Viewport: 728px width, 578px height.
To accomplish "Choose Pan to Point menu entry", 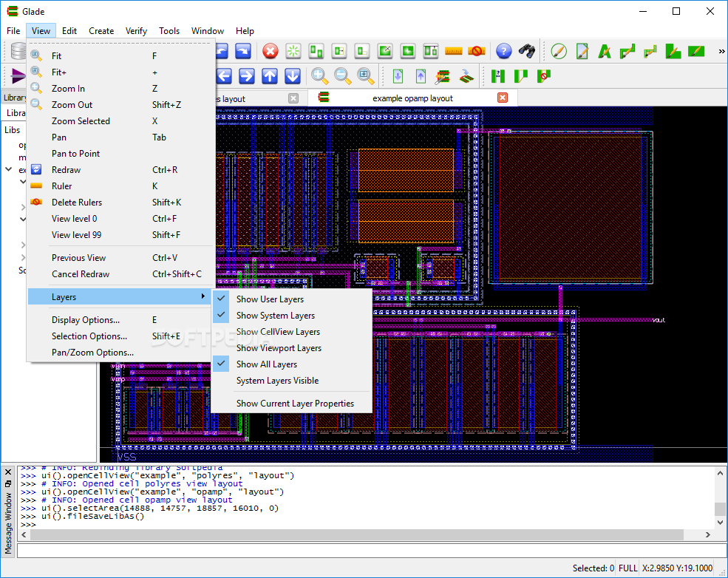I will 120,153.
